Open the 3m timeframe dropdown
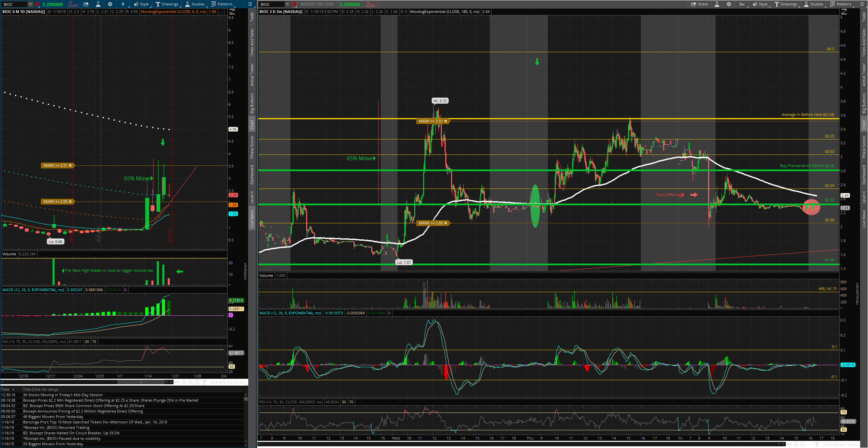868x448 pixels. pyautogui.click(x=742, y=4)
